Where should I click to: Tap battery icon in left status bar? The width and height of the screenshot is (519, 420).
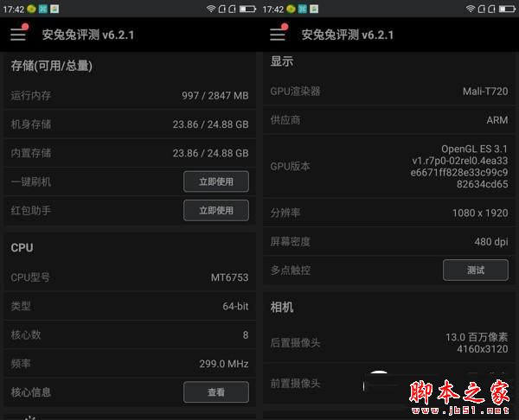(x=247, y=9)
